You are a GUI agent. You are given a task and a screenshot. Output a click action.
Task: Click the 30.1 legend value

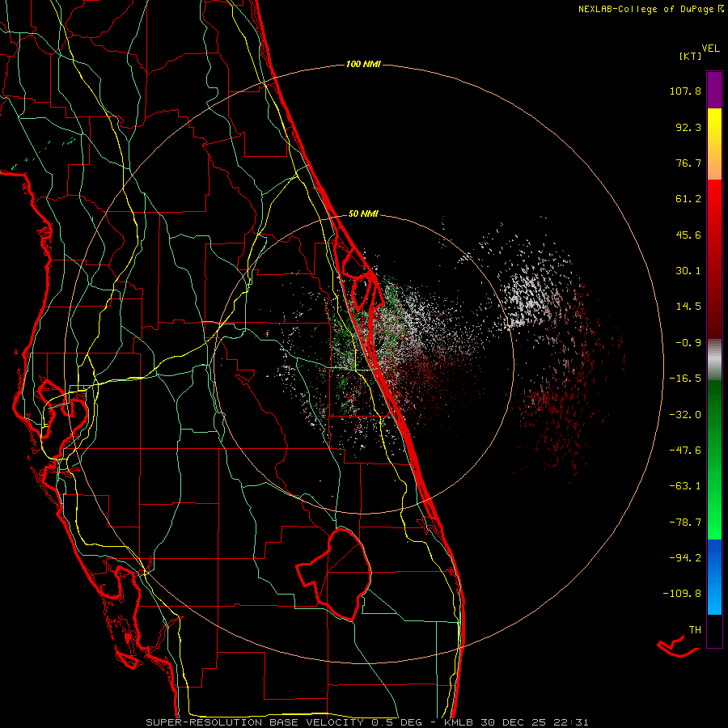(688, 271)
